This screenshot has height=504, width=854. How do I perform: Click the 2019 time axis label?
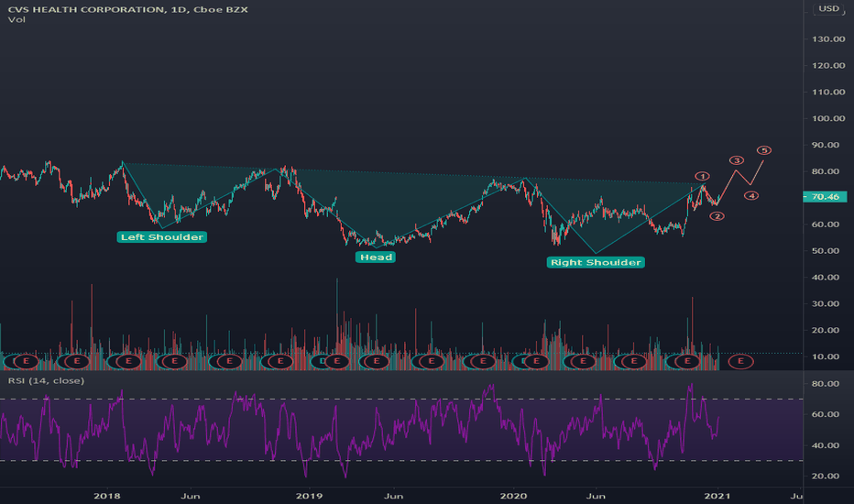310,496
